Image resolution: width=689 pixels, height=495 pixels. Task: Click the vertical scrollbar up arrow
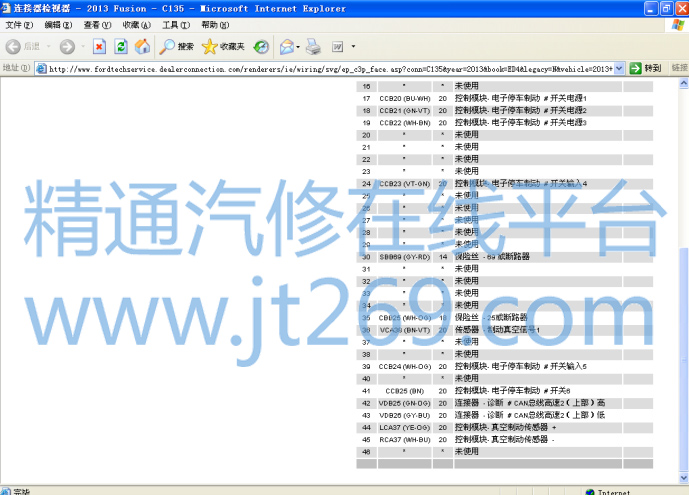coord(684,83)
